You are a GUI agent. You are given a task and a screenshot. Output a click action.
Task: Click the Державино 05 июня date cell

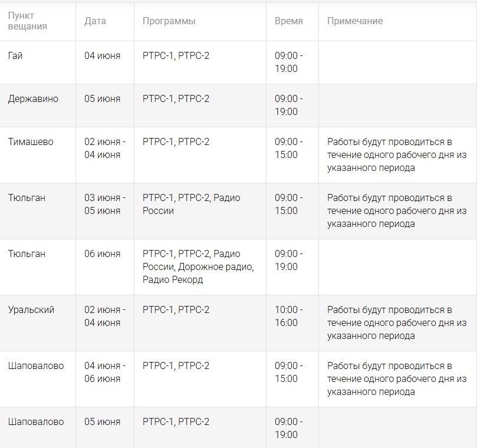tap(102, 99)
